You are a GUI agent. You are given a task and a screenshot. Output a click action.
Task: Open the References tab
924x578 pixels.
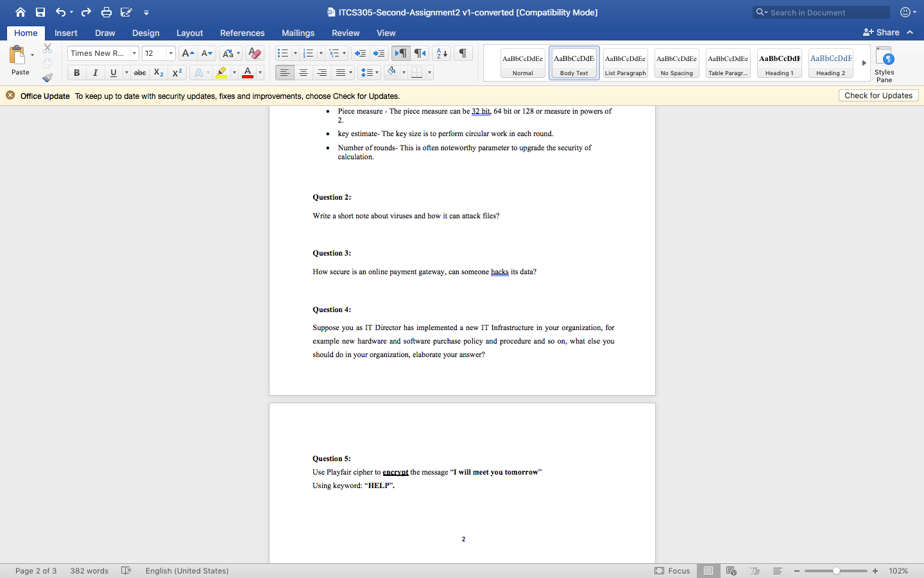coord(242,33)
